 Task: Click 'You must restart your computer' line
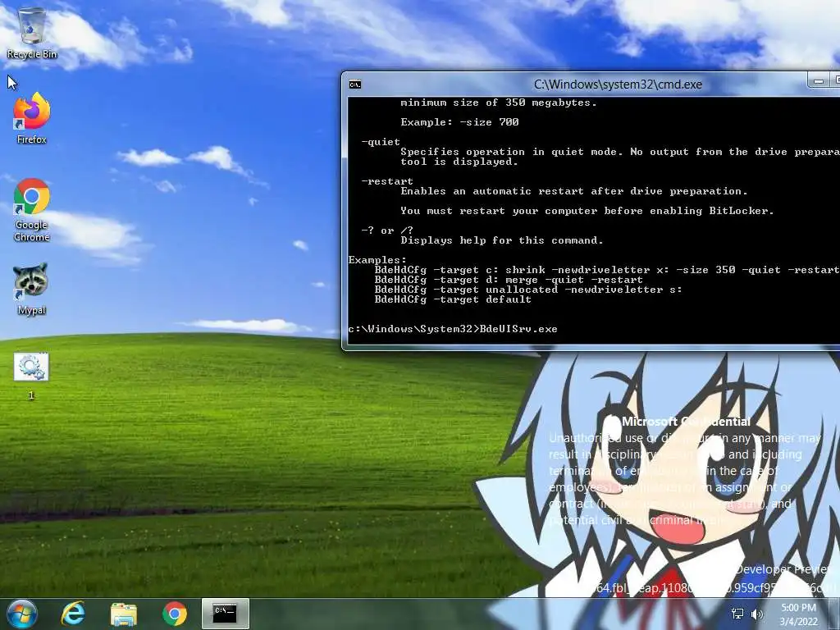click(587, 211)
